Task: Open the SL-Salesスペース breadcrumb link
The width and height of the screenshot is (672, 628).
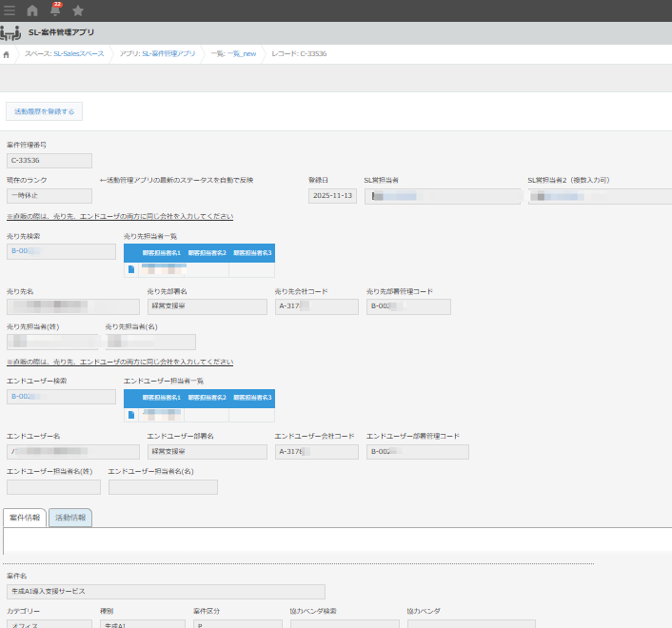Action: click(x=64, y=54)
